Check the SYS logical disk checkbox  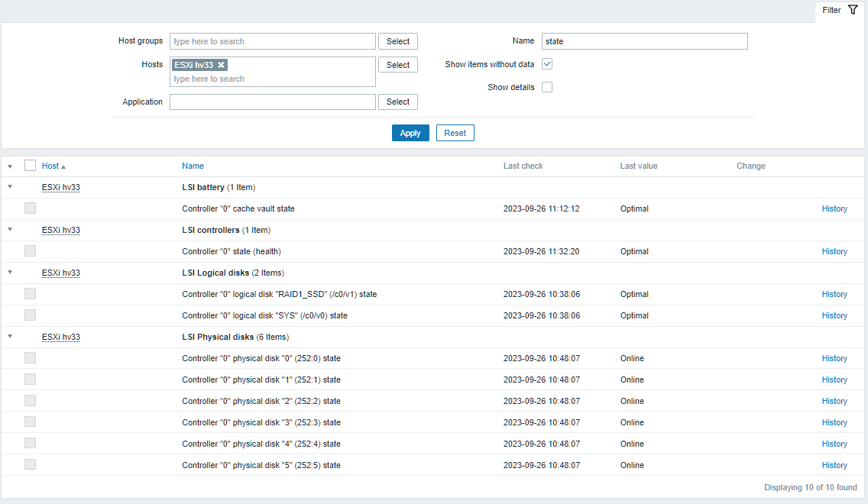31,315
